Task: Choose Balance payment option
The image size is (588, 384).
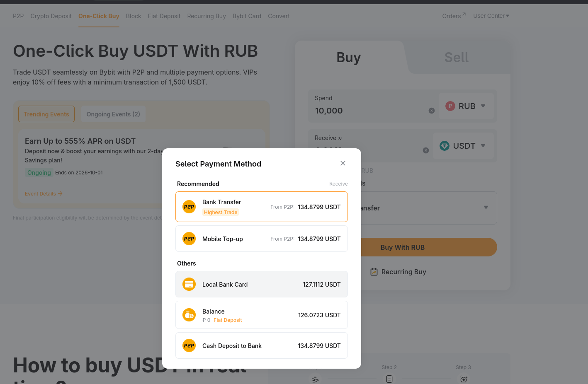Action: [x=262, y=315]
